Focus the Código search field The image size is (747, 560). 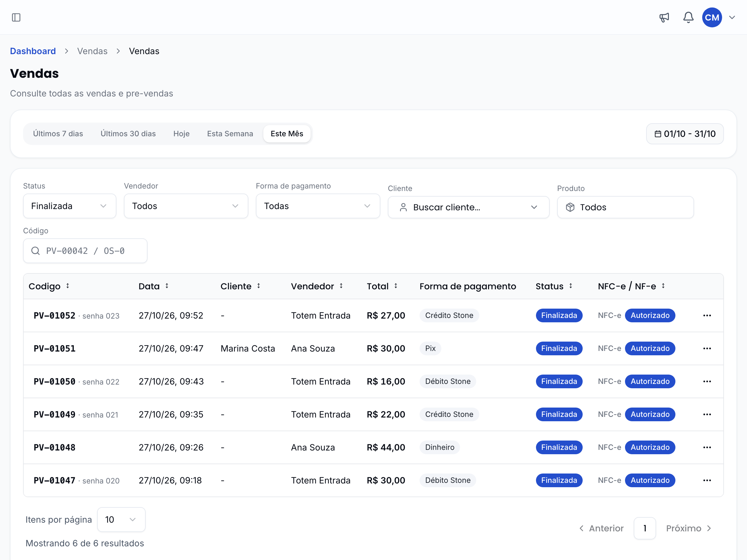click(x=85, y=251)
